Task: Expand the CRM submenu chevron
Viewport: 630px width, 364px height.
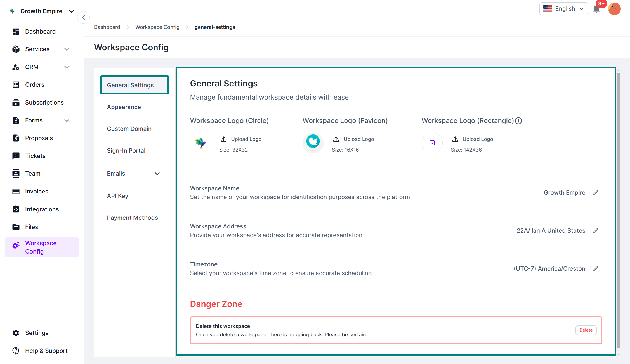Action: click(x=67, y=67)
